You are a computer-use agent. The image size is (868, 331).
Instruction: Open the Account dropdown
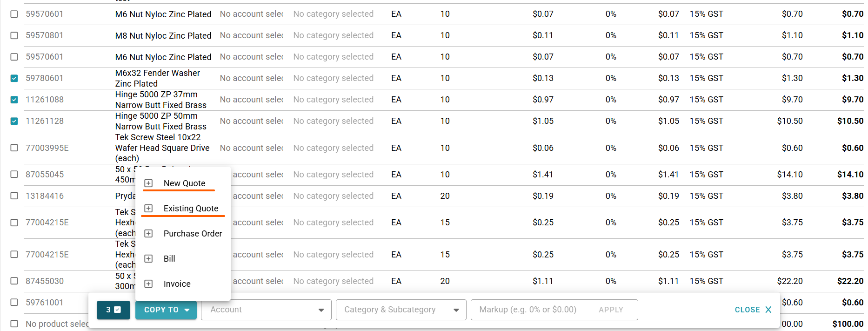tap(266, 310)
